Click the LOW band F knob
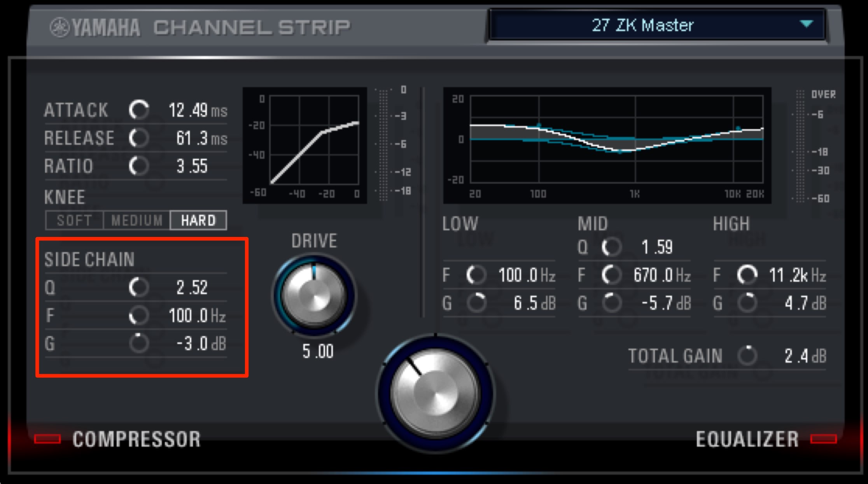The image size is (868, 484). click(476, 275)
